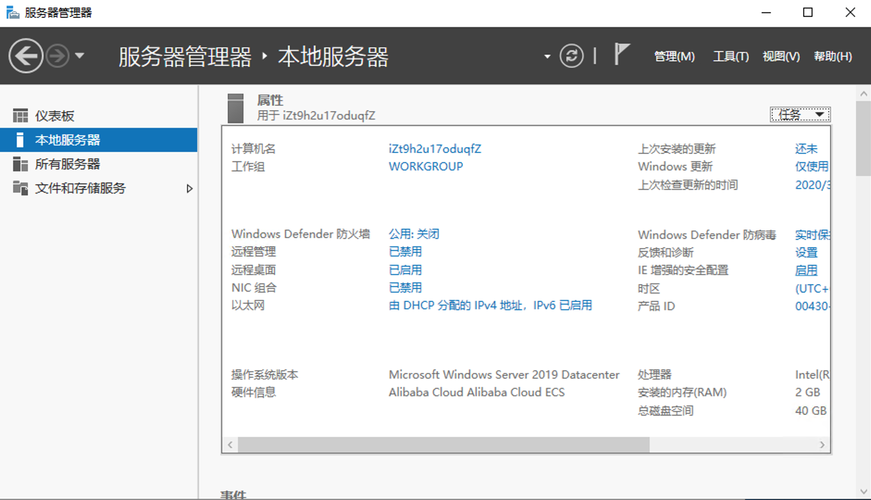Click the right arrow of horizontal scrollbar

coord(823,444)
